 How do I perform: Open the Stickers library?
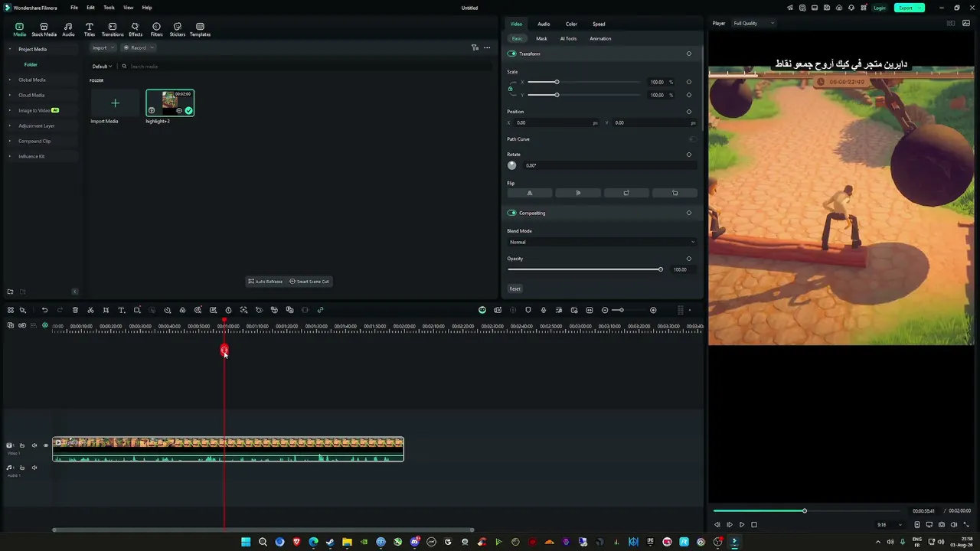(x=177, y=29)
